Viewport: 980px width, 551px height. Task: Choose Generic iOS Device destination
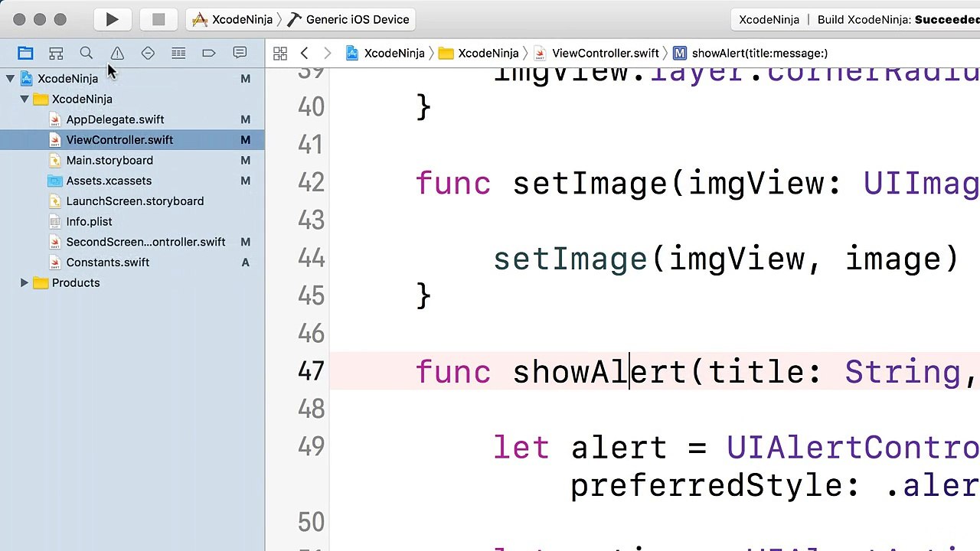[348, 19]
